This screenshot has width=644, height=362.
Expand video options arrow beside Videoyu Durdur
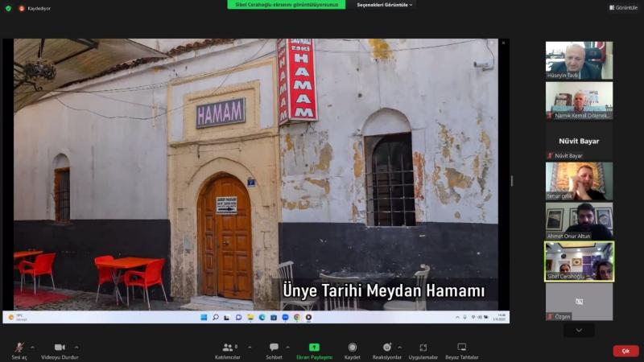pos(76,347)
